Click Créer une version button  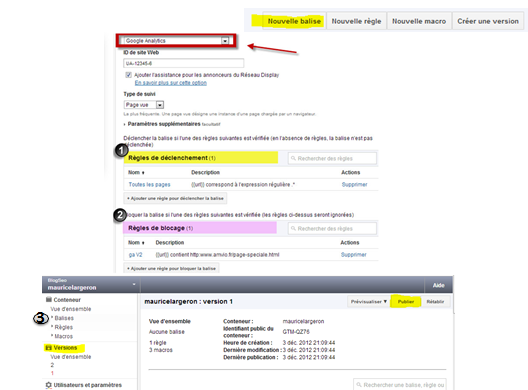tap(488, 21)
